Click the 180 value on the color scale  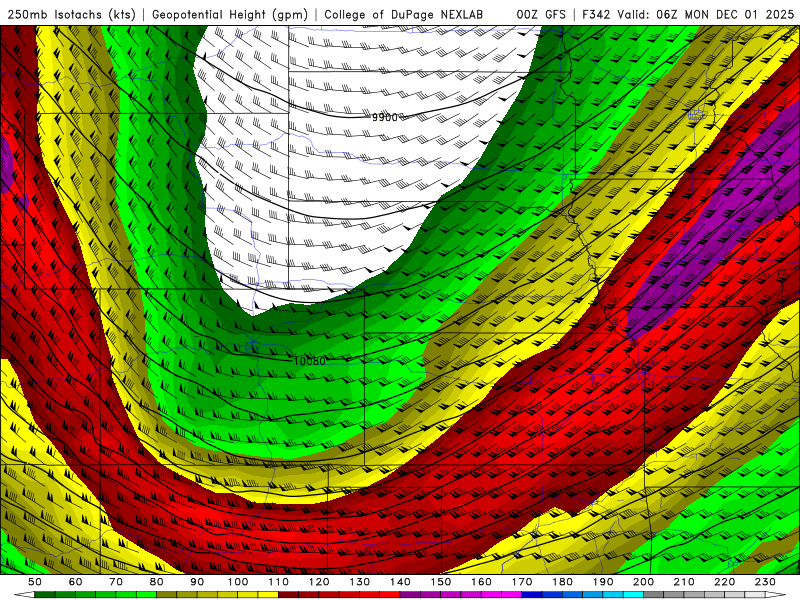pyautogui.click(x=562, y=582)
